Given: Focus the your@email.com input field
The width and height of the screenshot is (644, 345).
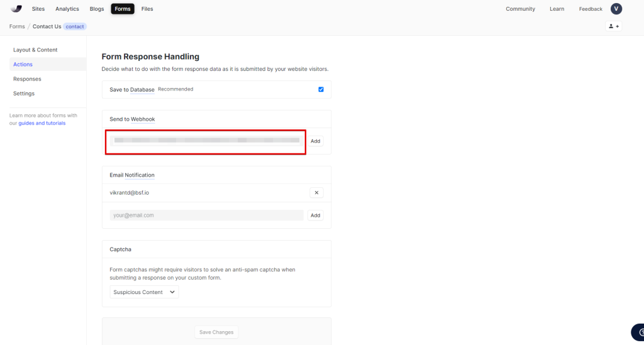Looking at the screenshot, I should tap(206, 215).
